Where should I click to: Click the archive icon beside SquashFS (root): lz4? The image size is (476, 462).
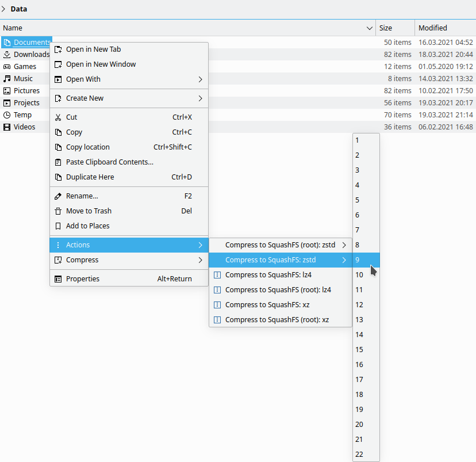[217, 290]
